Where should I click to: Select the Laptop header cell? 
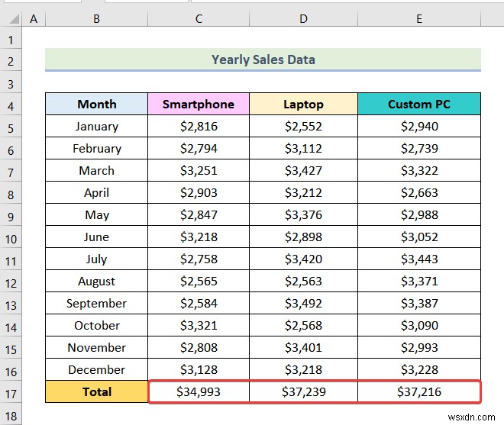click(x=303, y=105)
